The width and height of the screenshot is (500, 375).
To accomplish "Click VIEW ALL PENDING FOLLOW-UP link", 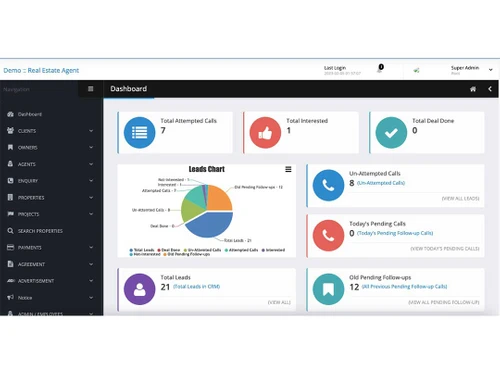I will (x=444, y=302).
